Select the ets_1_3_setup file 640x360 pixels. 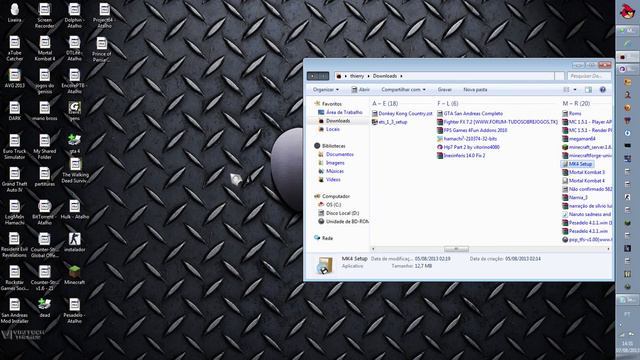click(x=389, y=122)
